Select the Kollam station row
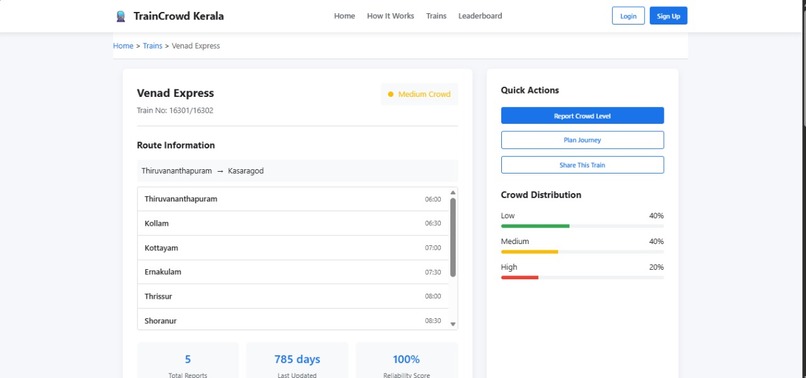Screen dimensions: 806x378 (293, 223)
